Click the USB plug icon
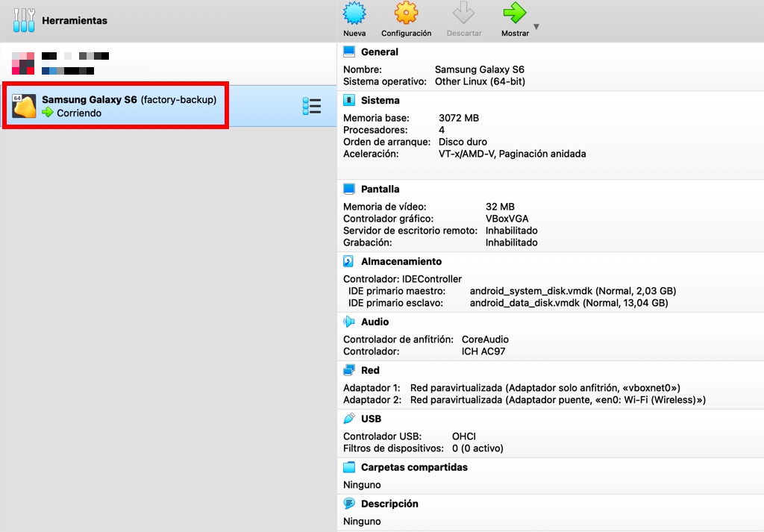The image size is (764, 532). tap(349, 419)
